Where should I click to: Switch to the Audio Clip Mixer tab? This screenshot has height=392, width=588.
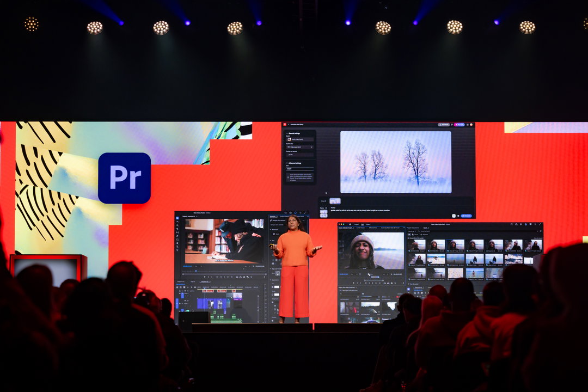coord(390,228)
